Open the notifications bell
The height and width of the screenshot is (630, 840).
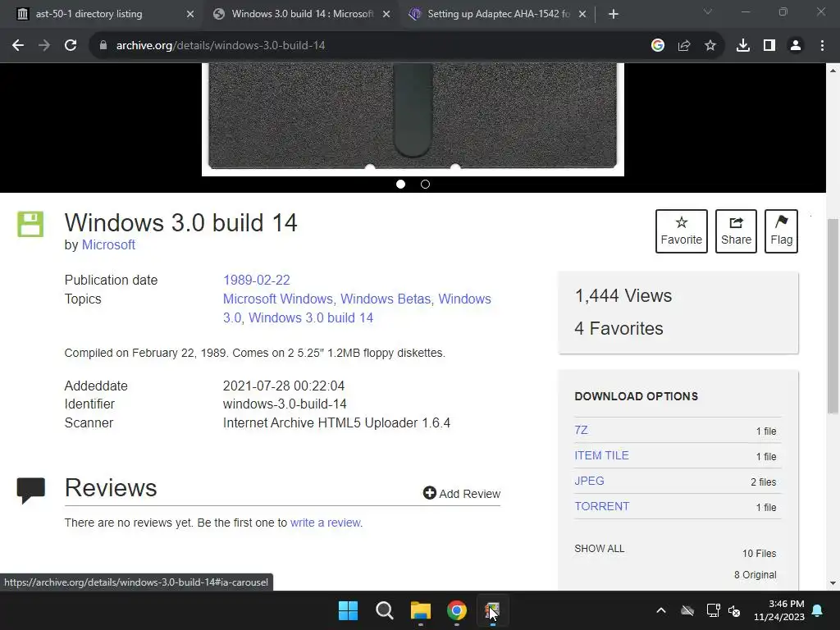818,610
